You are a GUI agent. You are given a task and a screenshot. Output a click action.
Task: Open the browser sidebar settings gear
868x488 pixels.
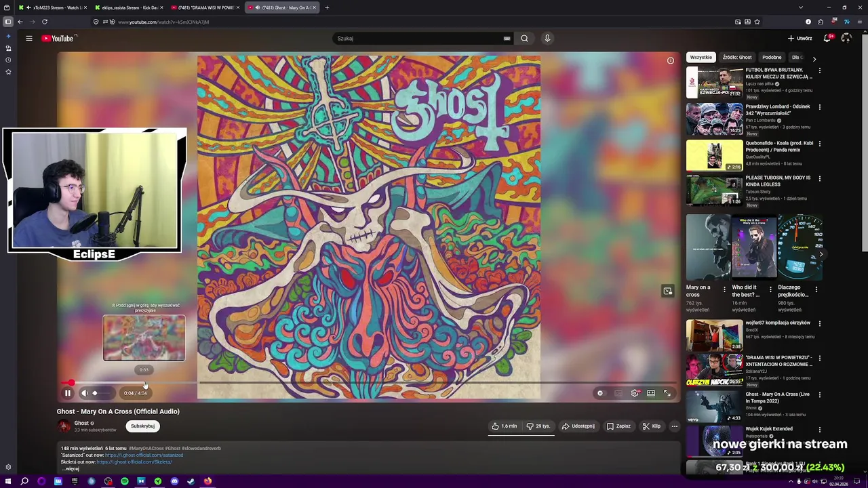(8, 467)
